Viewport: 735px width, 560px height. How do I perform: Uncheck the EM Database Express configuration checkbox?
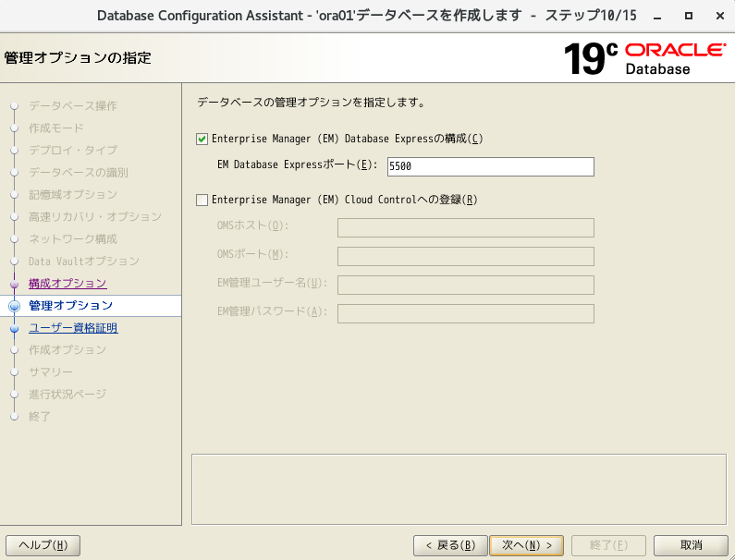[202, 140]
